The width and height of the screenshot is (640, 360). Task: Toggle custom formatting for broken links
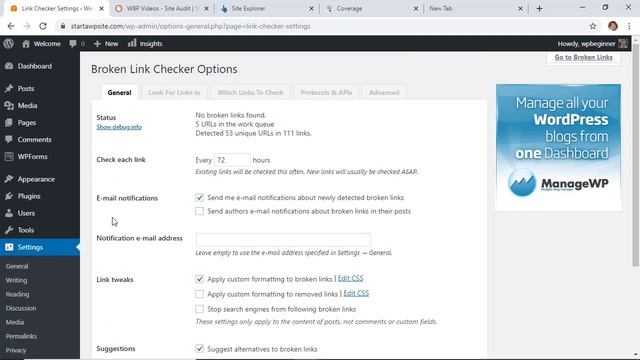pyautogui.click(x=199, y=279)
